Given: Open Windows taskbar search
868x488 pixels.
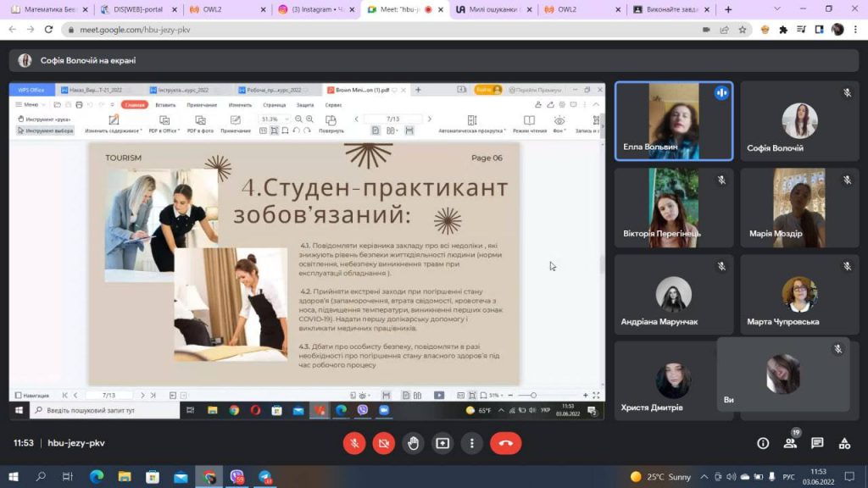Looking at the screenshot, I should [x=41, y=477].
